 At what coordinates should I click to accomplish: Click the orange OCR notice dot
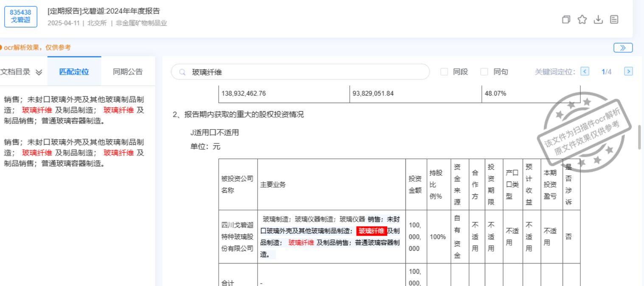coord(1,48)
